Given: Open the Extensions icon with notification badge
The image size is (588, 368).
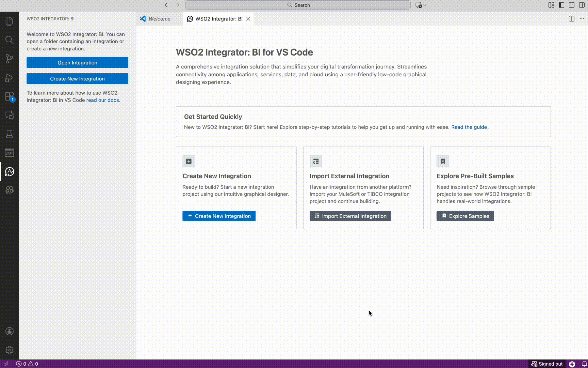Looking at the screenshot, I should pos(9,96).
